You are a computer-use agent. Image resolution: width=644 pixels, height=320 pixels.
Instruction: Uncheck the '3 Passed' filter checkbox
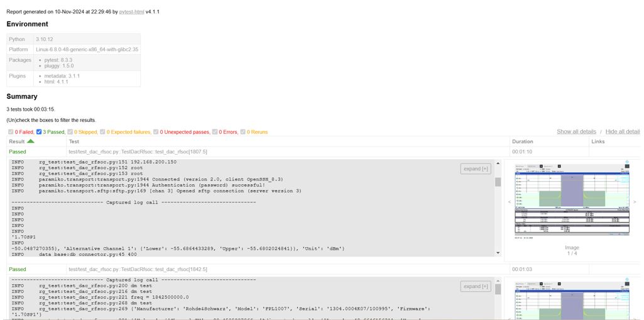(x=38, y=132)
